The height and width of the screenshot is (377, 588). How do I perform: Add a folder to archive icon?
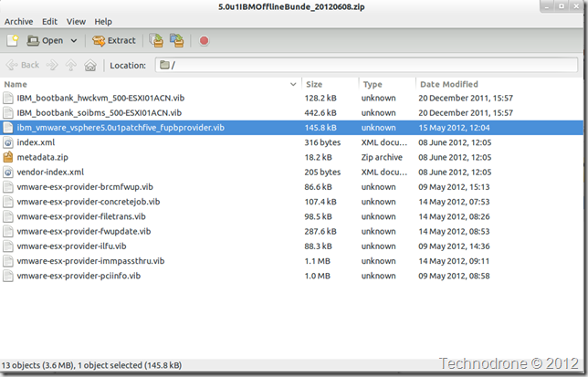(176, 40)
